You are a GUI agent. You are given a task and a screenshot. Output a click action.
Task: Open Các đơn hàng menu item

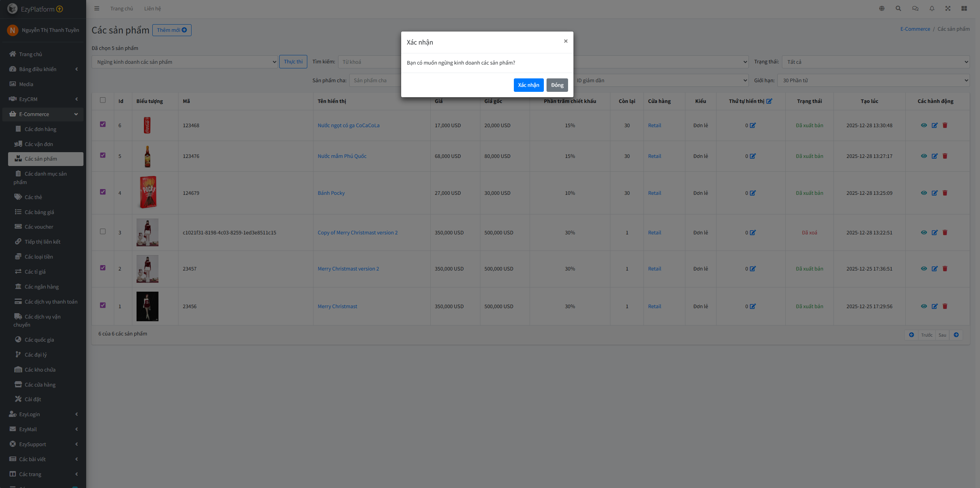[x=40, y=129]
